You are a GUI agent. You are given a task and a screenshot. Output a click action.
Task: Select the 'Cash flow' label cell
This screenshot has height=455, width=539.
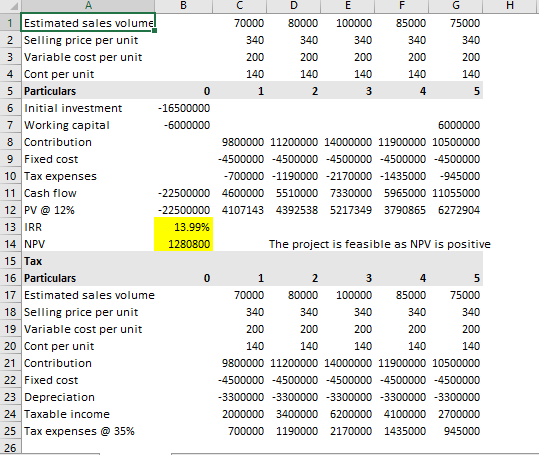88,193
